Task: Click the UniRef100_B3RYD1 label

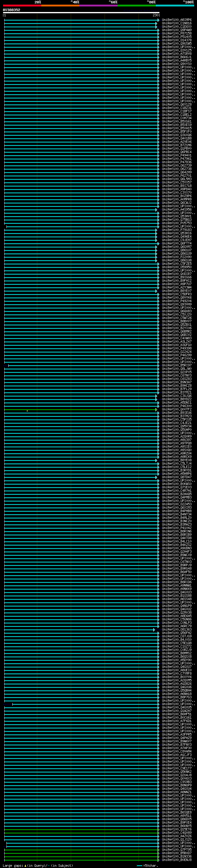Action: point(177,470)
